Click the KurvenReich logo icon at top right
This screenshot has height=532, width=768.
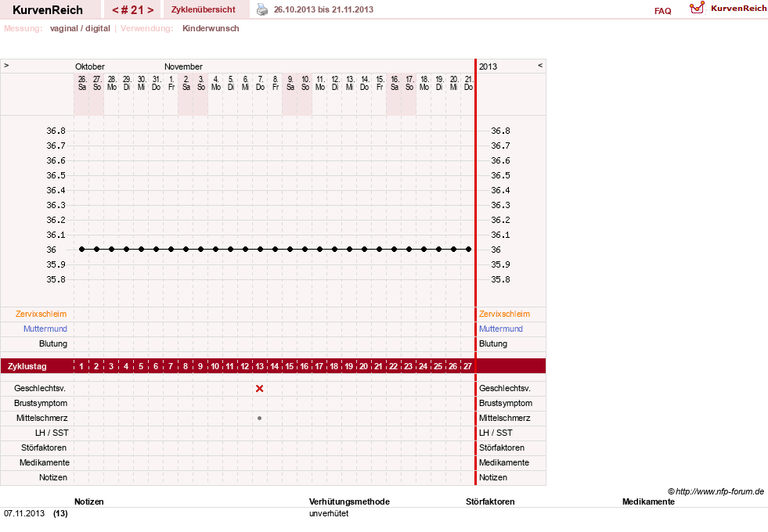tap(697, 8)
